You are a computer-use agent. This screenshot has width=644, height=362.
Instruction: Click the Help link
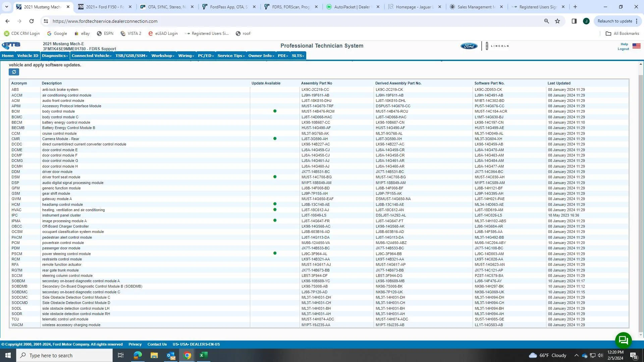tap(624, 44)
